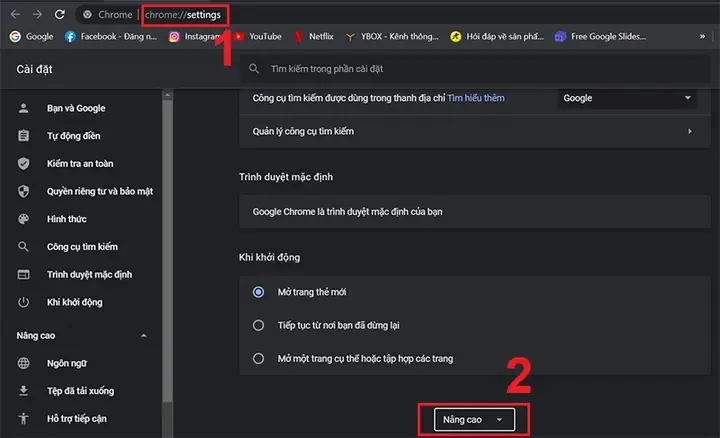Click the browser forward arrow

tap(37, 15)
